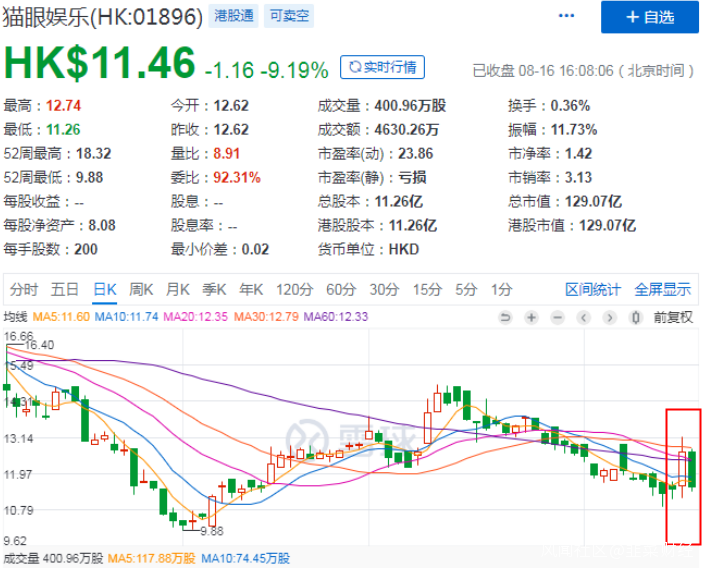Click the 振幅 value 11.73%
This screenshot has height=573, width=706.
574,130
